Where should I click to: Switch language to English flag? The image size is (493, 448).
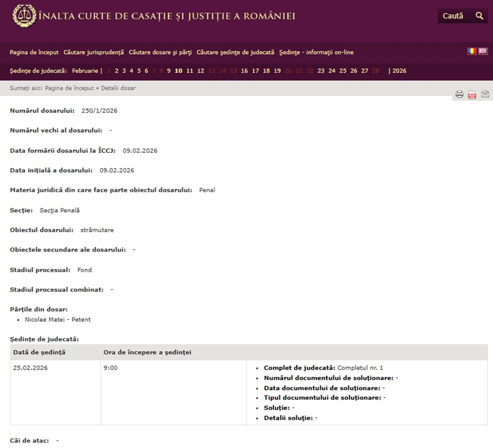click(x=483, y=51)
